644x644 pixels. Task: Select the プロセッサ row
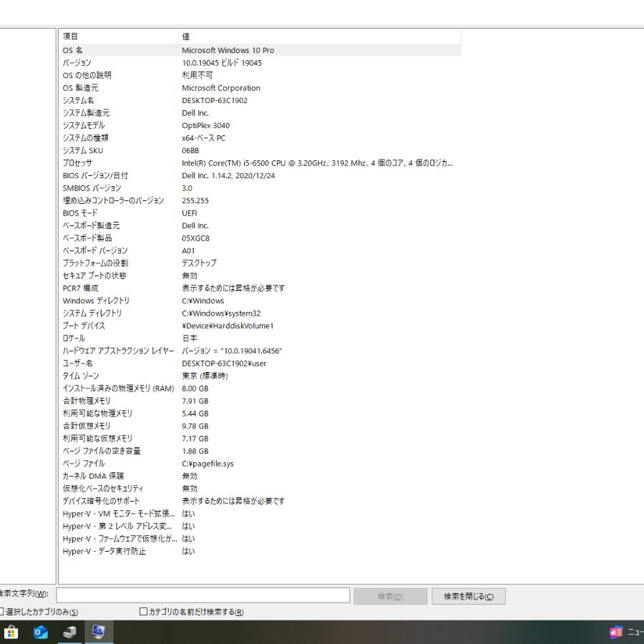pos(215,163)
